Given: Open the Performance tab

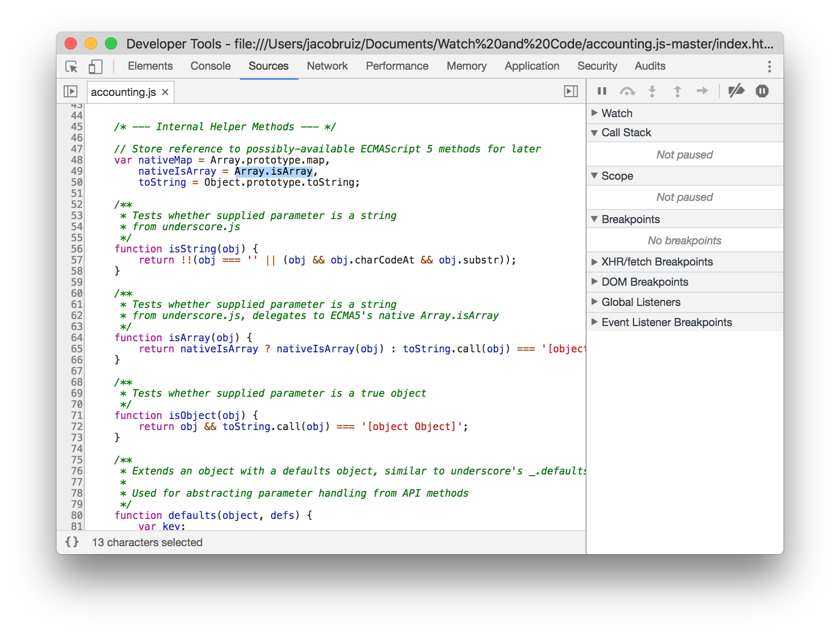Looking at the screenshot, I should (x=397, y=66).
